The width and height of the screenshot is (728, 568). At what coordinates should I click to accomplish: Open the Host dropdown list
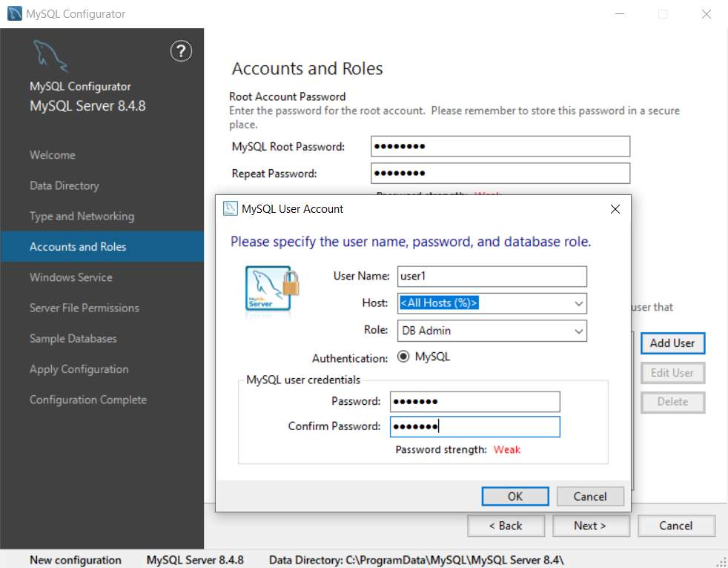578,303
